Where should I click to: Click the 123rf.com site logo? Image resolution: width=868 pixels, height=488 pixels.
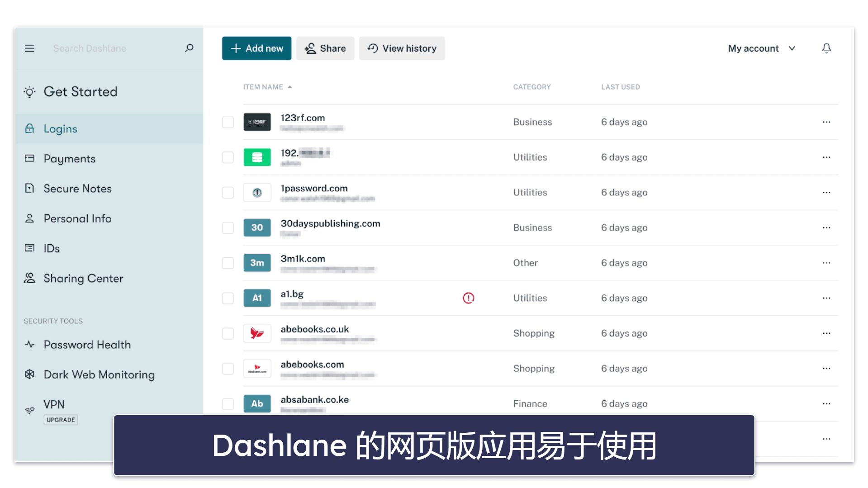(257, 122)
